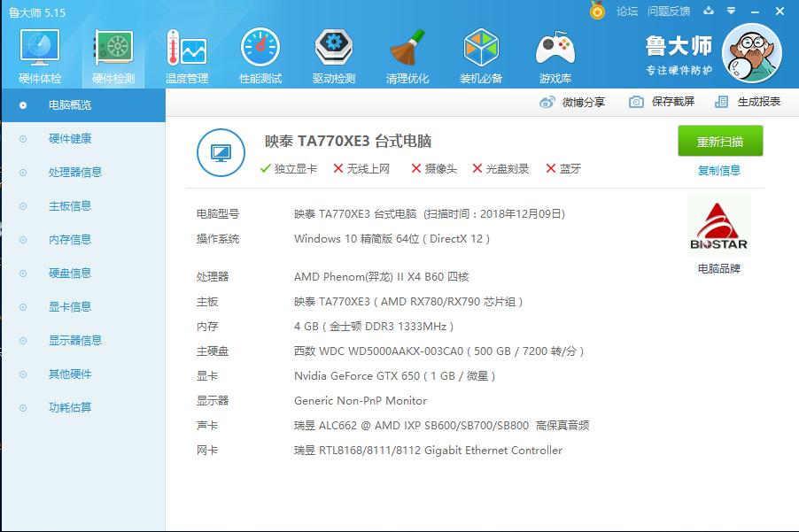Launch the 性能测试 performance test
Screen dimensions: 799x532
click(x=260, y=53)
